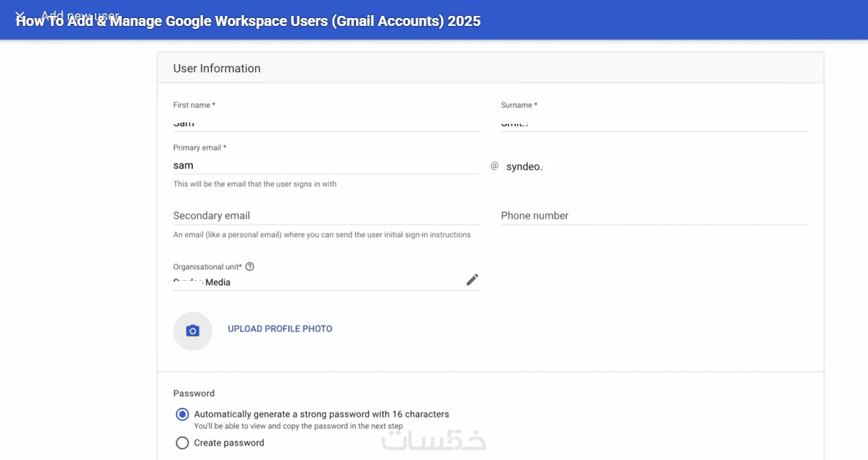Select the Create password radio button
Screen dimensions: 868x460
pos(182,443)
